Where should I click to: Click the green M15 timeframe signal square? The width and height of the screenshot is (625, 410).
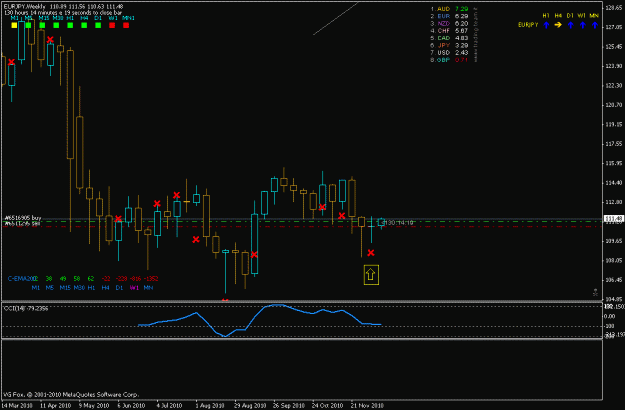pyautogui.click(x=42, y=25)
